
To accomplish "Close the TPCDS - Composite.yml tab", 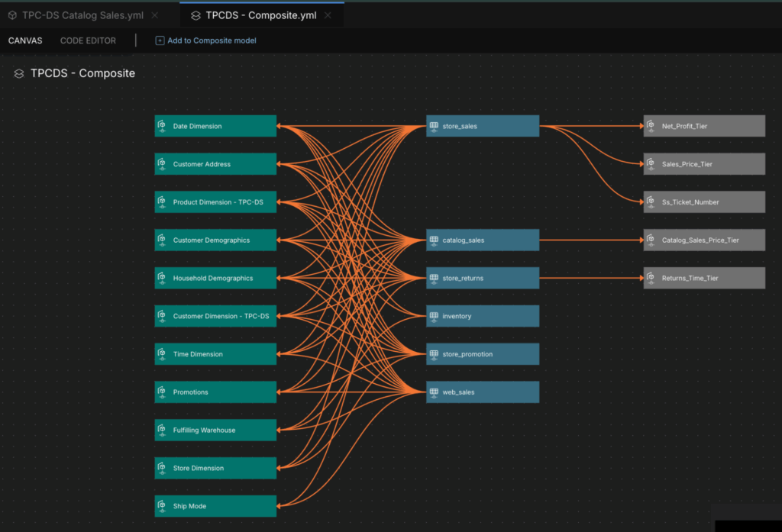I will [328, 15].
